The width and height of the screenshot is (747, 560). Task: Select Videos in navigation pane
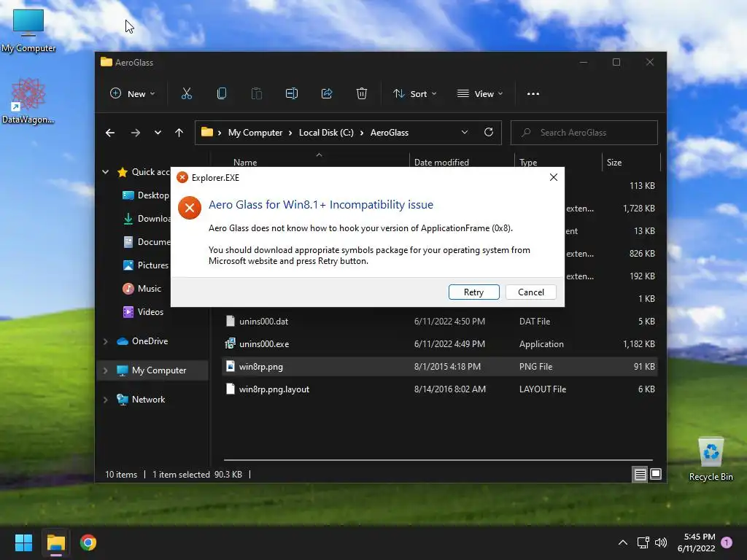click(x=143, y=312)
